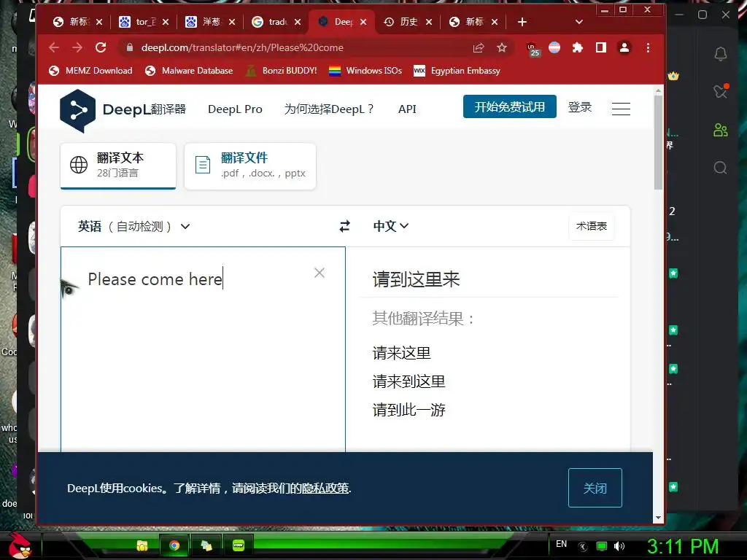Click the DeepL logo icon

pyautogui.click(x=77, y=111)
